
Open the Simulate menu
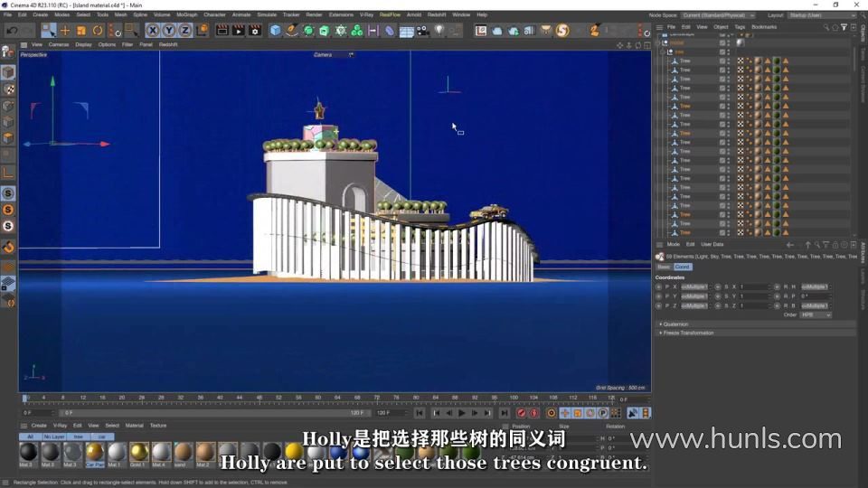click(266, 15)
